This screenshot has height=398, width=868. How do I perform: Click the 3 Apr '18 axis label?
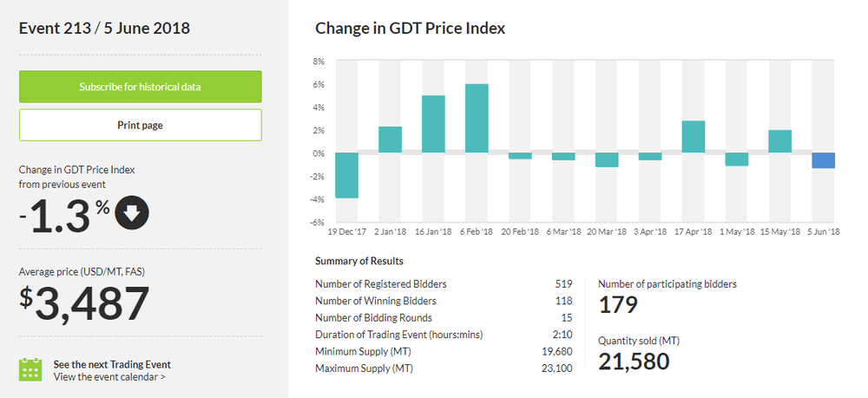point(648,233)
